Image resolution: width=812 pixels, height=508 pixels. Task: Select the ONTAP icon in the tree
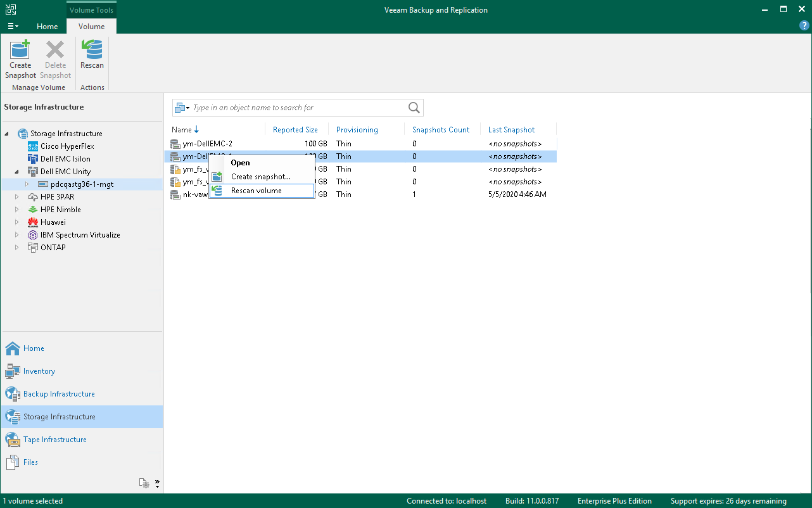click(33, 248)
